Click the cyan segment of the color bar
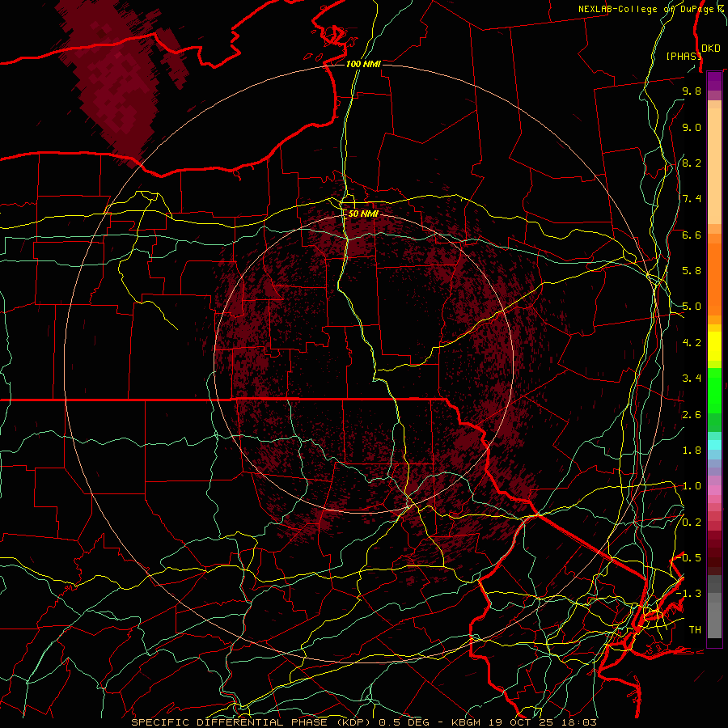 [714, 445]
